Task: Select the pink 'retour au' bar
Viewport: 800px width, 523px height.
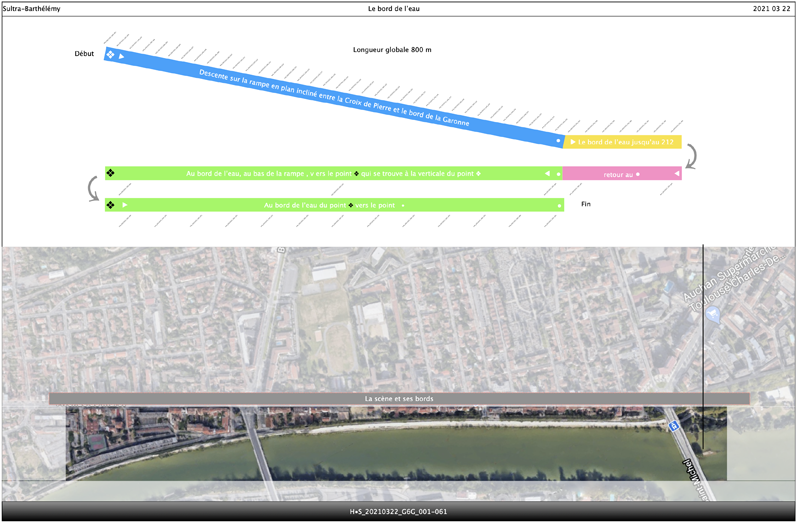Action: coord(618,174)
